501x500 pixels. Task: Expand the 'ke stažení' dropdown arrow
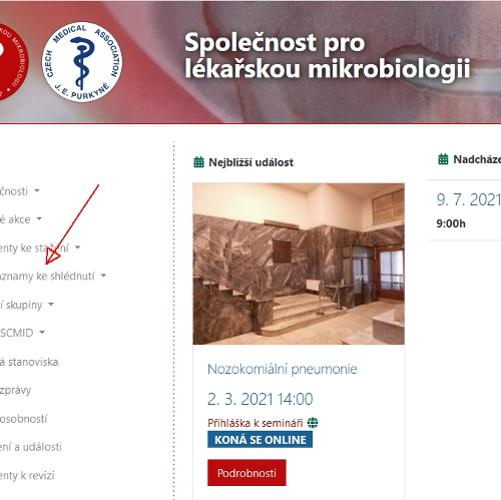click(78, 247)
